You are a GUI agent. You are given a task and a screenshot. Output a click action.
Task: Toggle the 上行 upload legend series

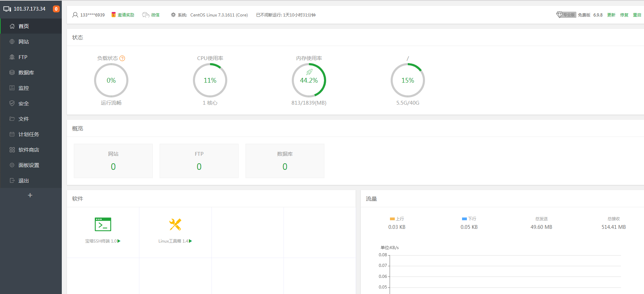click(397, 219)
